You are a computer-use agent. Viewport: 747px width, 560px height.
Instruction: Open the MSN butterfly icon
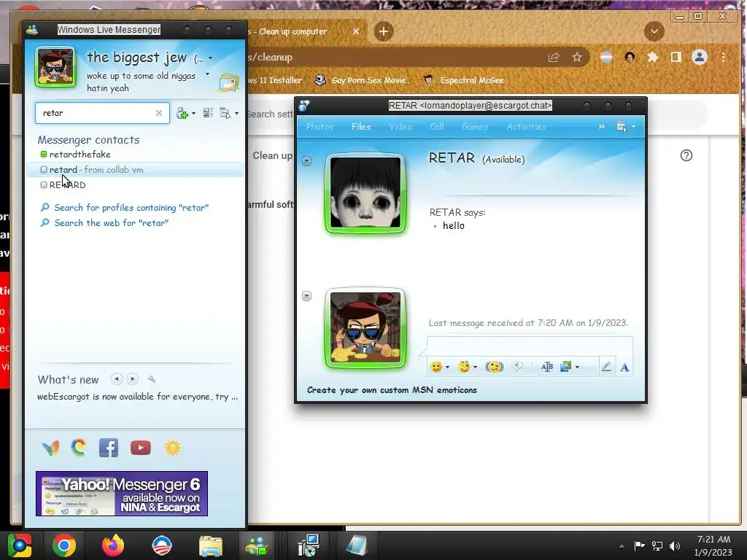point(50,448)
